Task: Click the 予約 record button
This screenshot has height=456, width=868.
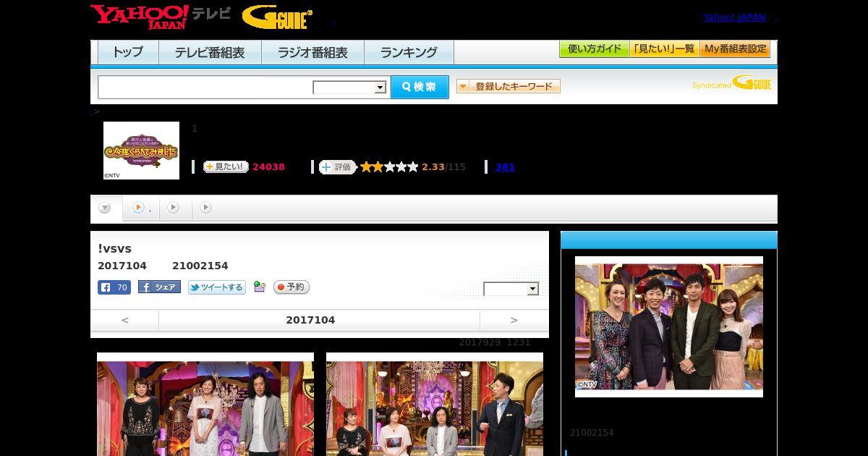Action: [292, 287]
